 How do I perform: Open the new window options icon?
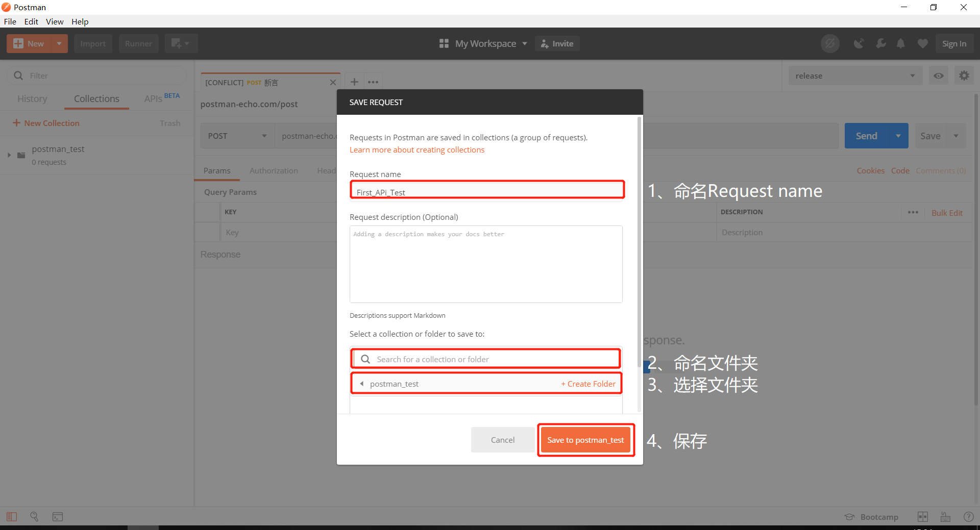(181, 44)
